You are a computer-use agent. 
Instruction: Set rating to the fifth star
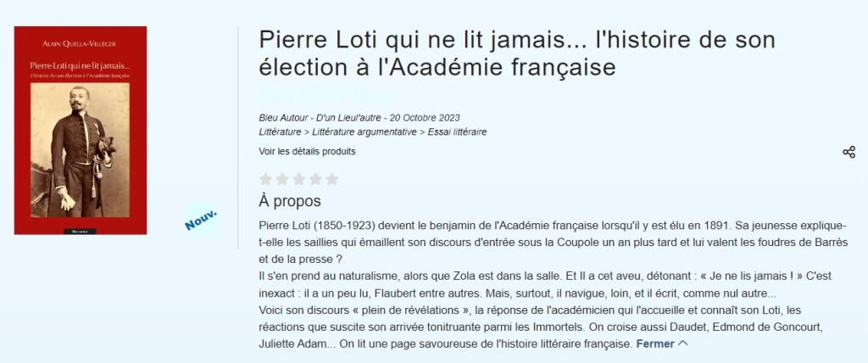[331, 179]
